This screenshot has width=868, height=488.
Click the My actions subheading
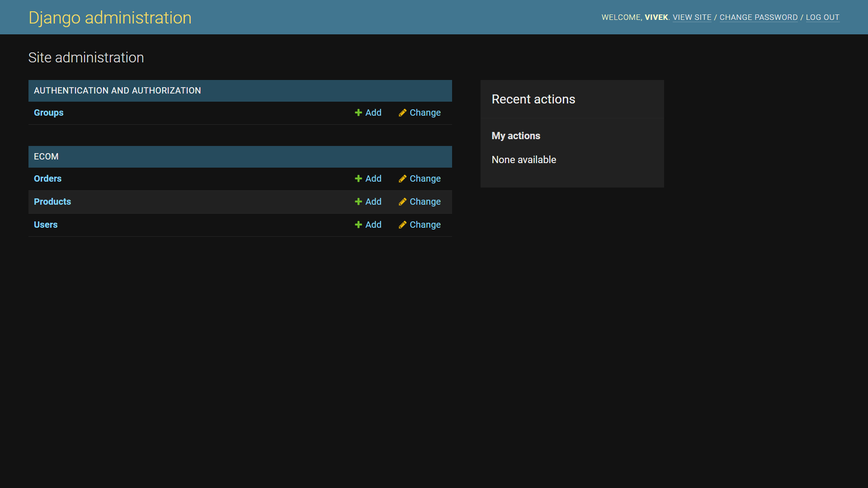[x=516, y=136]
